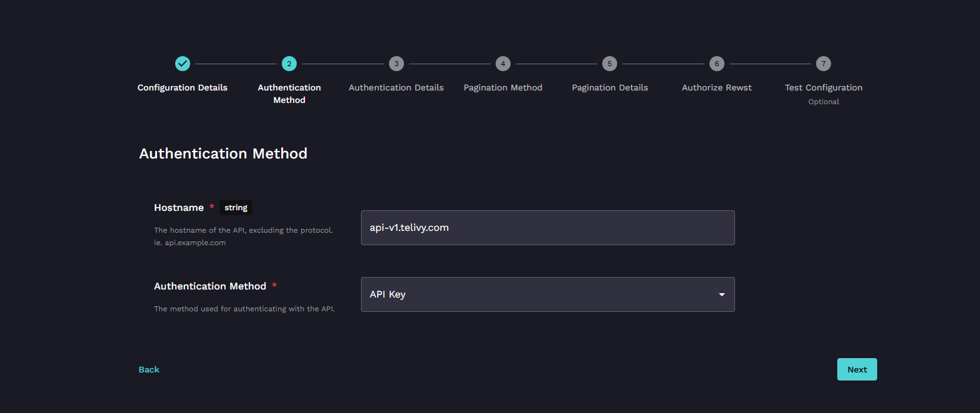
Task: Select step 4 circle in wizard
Action: point(503,64)
